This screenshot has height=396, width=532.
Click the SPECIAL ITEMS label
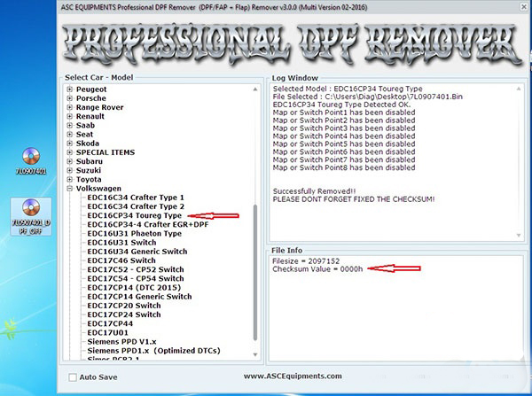(x=106, y=152)
